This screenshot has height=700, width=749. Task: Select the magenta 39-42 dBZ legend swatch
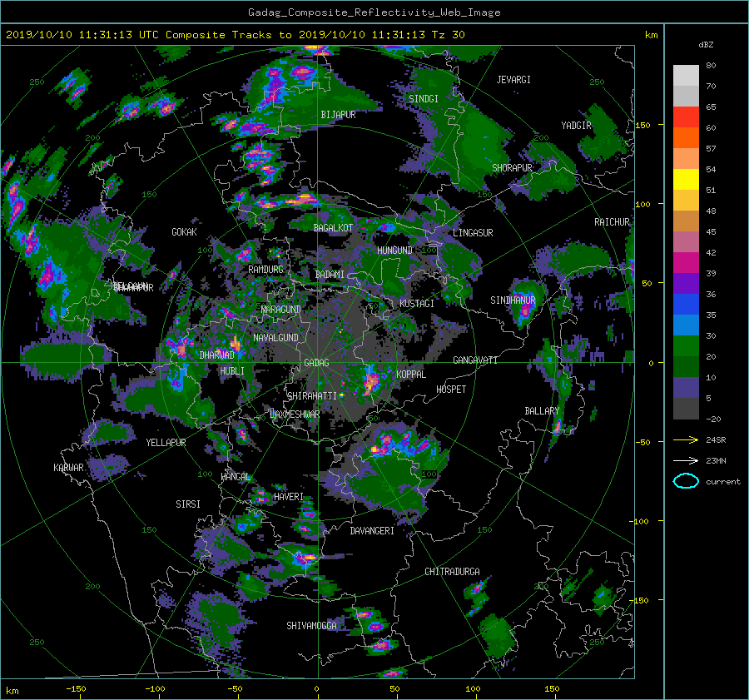[x=686, y=263]
